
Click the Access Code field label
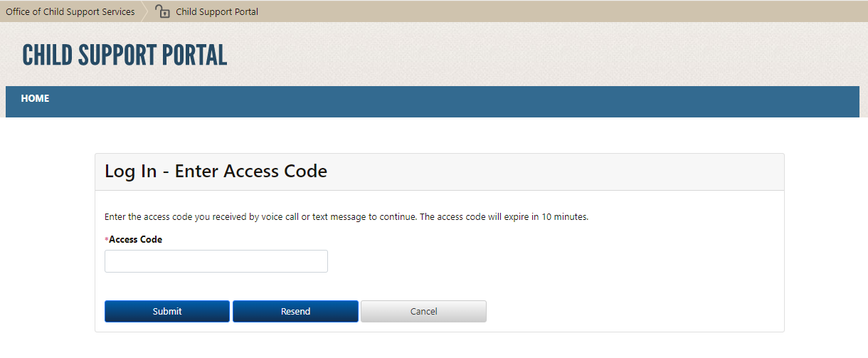[135, 240]
